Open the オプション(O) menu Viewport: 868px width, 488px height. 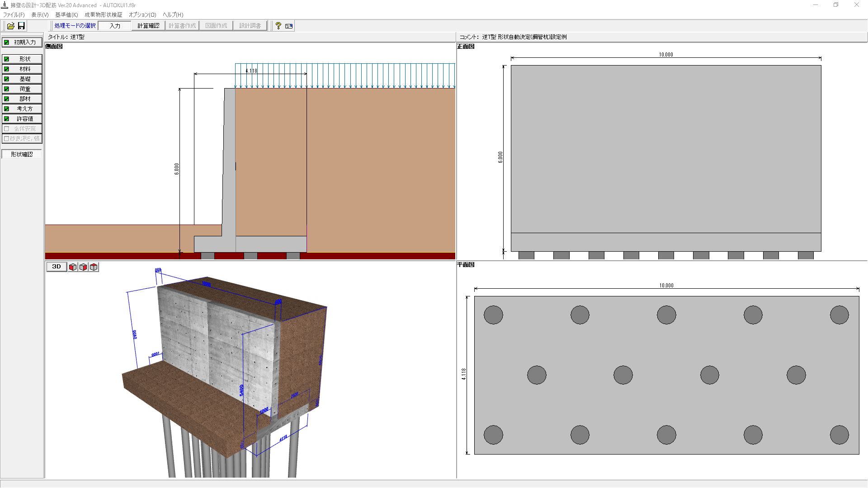[142, 14]
